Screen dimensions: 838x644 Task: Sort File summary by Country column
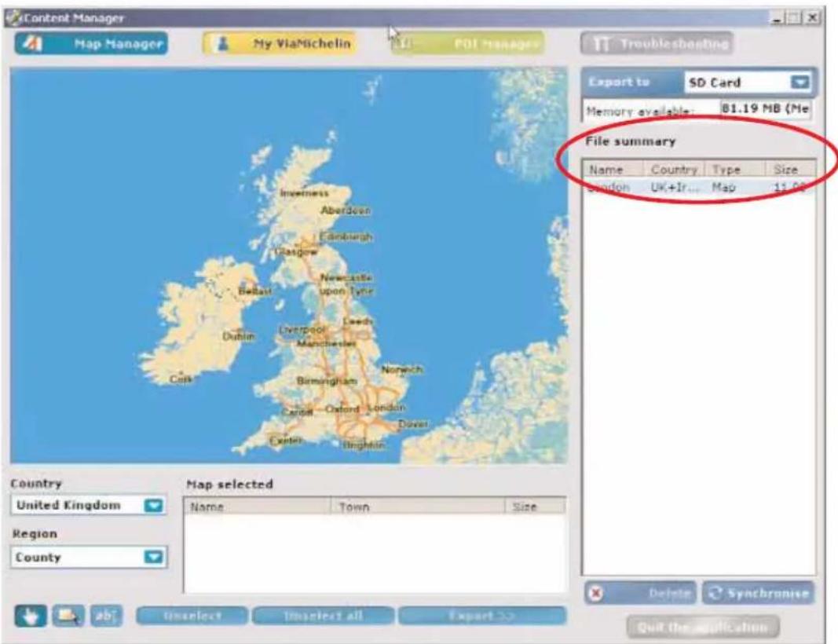[675, 170]
